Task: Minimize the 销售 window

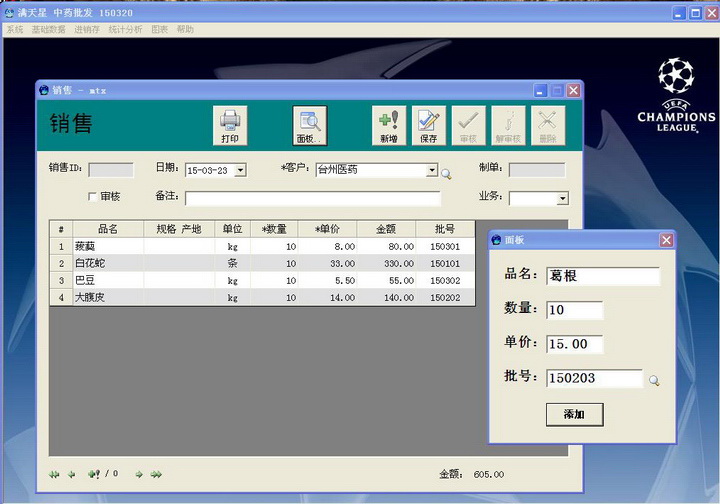Action: tap(540, 90)
